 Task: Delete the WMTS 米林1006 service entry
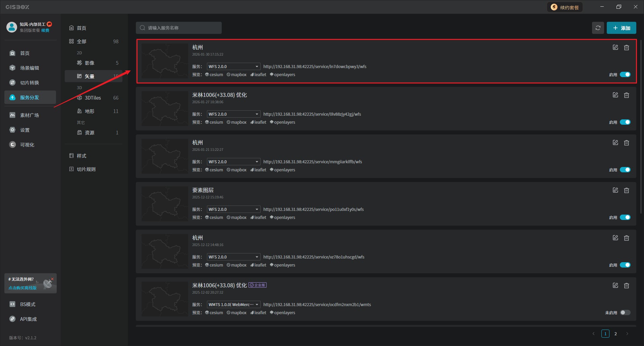click(x=626, y=286)
